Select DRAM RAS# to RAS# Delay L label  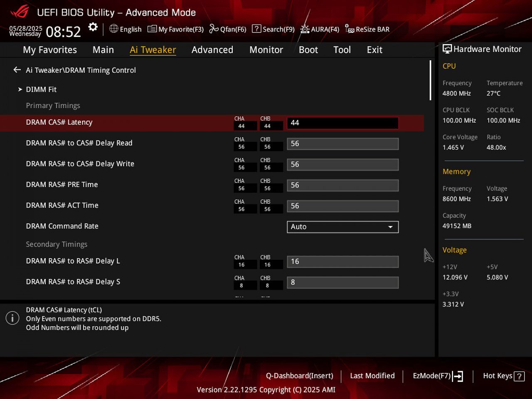coord(73,261)
